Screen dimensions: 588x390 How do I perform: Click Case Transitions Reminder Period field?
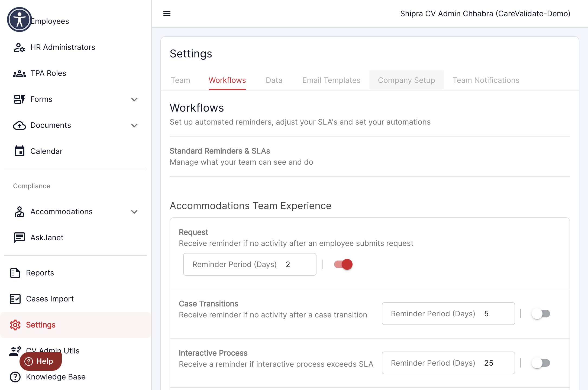[x=448, y=314]
